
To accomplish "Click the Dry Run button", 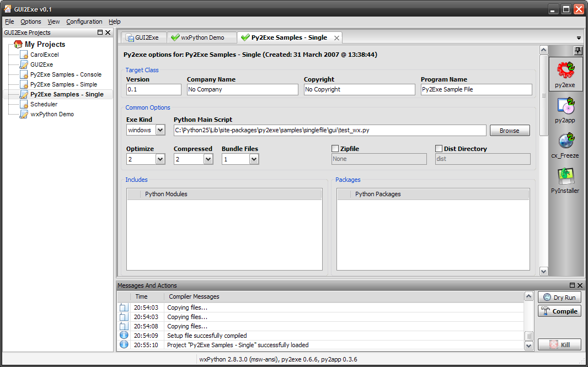I will pyautogui.click(x=559, y=298).
